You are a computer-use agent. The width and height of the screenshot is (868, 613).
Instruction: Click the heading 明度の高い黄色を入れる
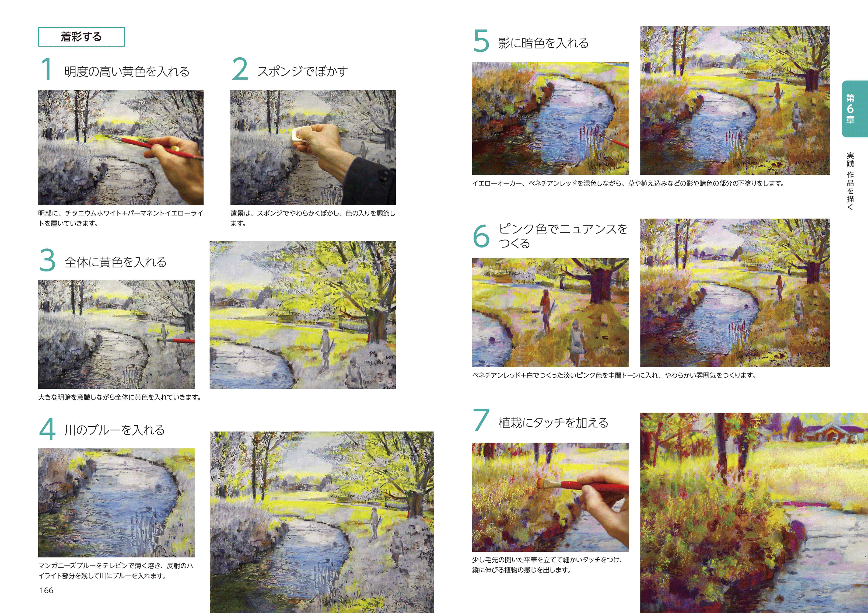tap(127, 71)
